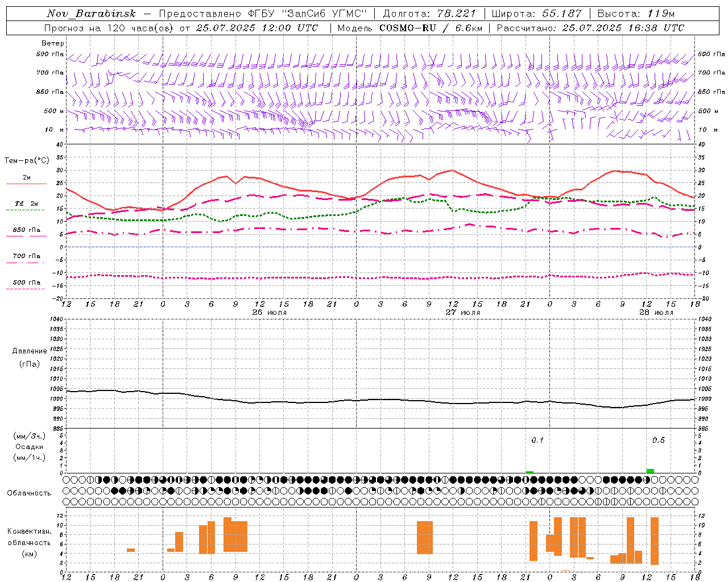Click the "Td 2м" dew point legend label
This screenshot has width=728, height=582.
[x=27, y=203]
